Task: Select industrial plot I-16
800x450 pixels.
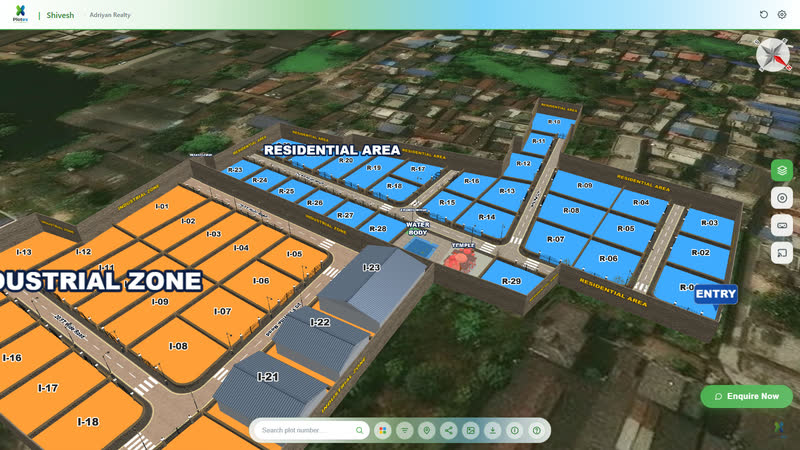Action: [18, 357]
